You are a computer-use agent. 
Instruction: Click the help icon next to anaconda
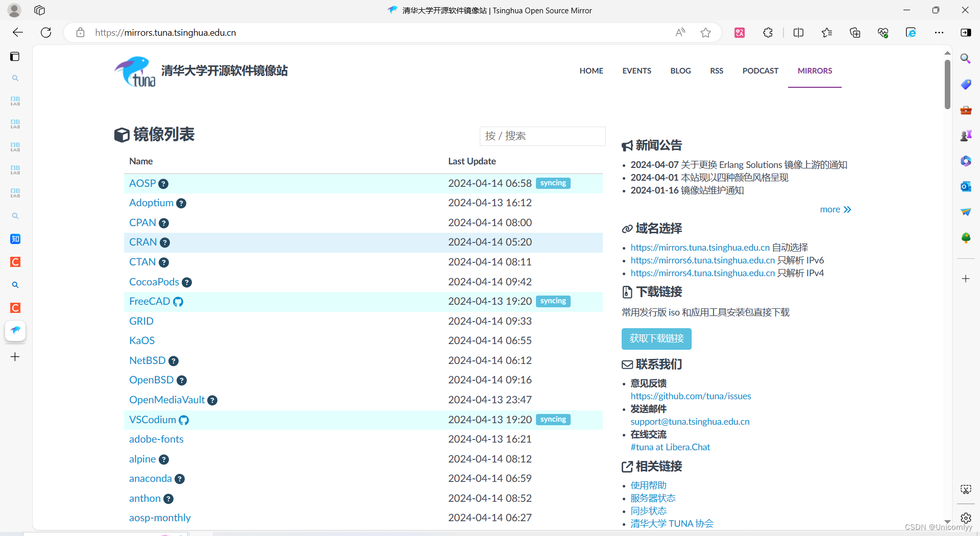[x=180, y=479]
